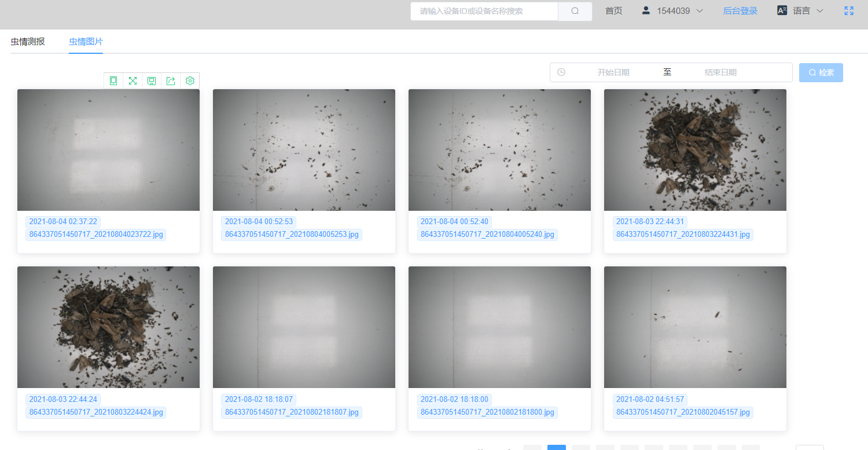Click the magnifier search button in header

(x=575, y=11)
